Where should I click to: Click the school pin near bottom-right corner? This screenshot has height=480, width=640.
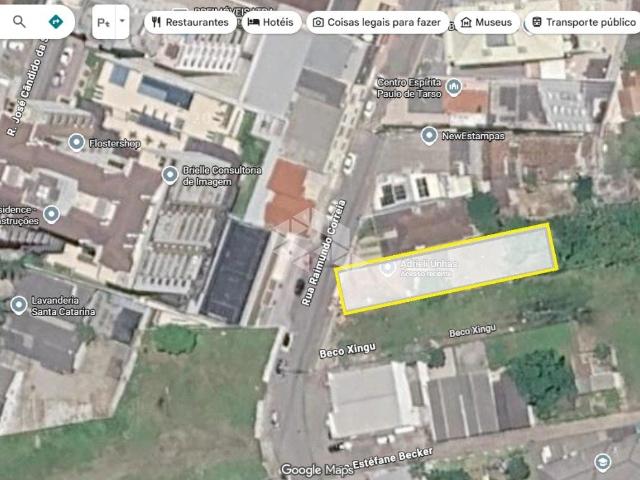click(x=602, y=462)
